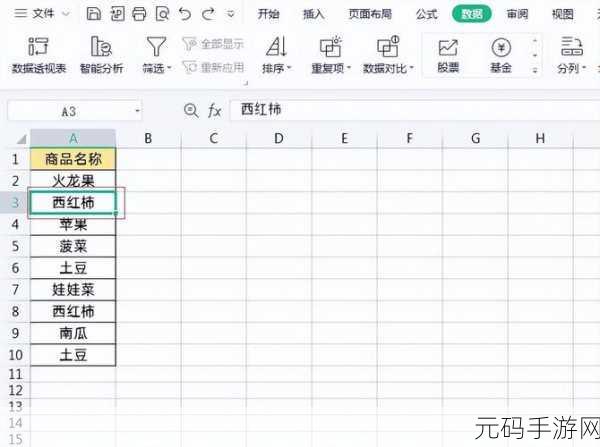Screen dimensions: 600x447
Task: Select column A header
Action: [x=73, y=138]
